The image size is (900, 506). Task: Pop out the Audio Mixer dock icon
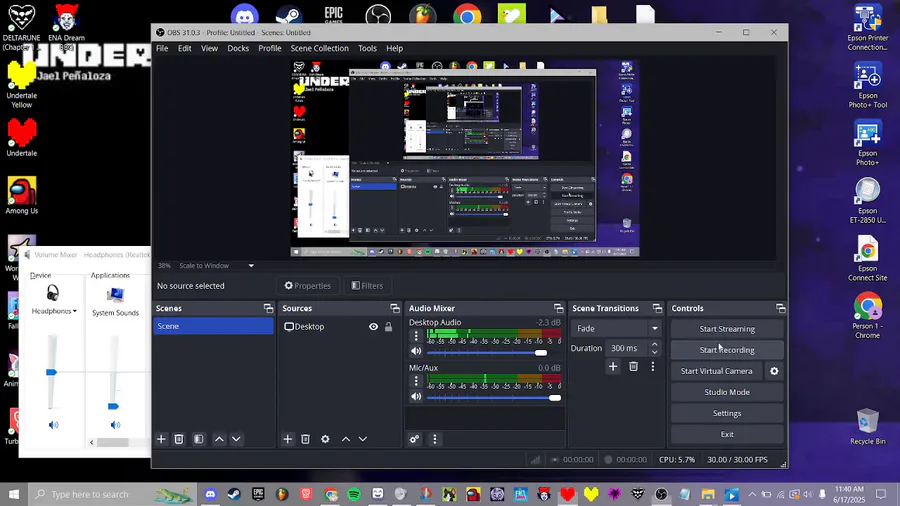(558, 309)
